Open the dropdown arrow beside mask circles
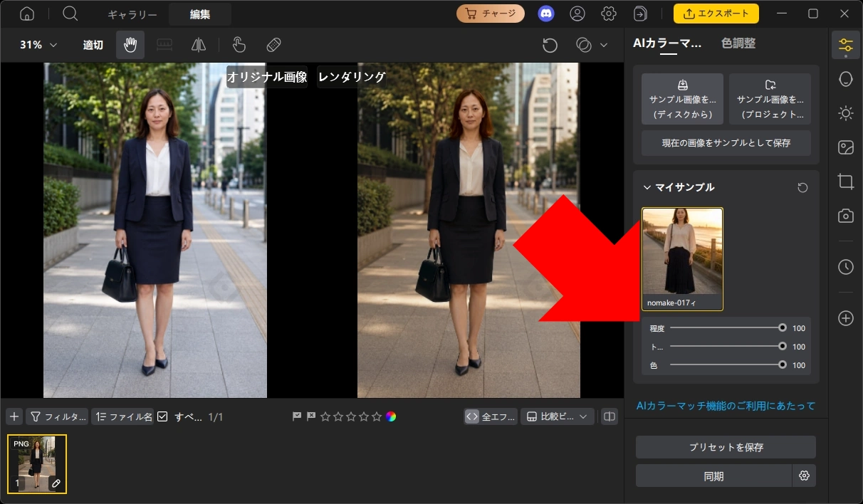This screenshot has height=504, width=863. coord(604,45)
